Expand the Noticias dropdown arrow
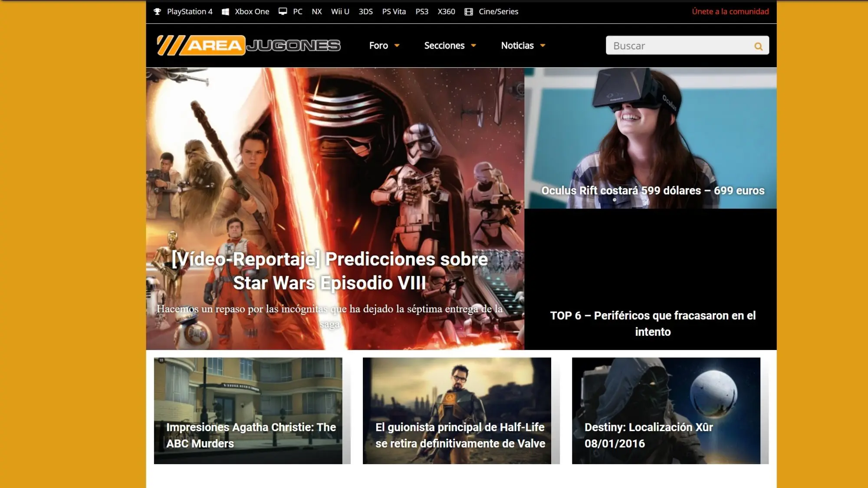Image resolution: width=868 pixels, height=488 pixels. click(542, 46)
